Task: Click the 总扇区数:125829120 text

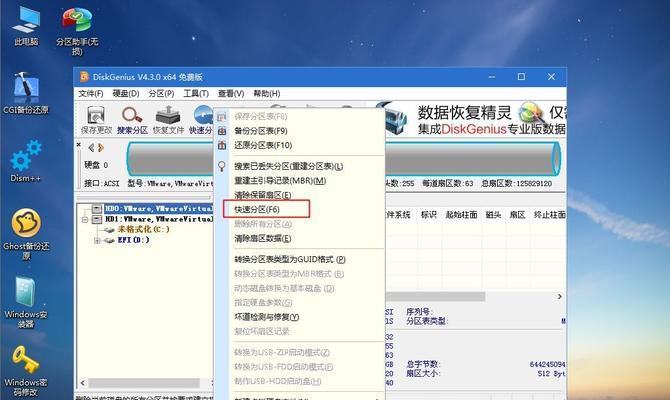Action: tap(516, 183)
